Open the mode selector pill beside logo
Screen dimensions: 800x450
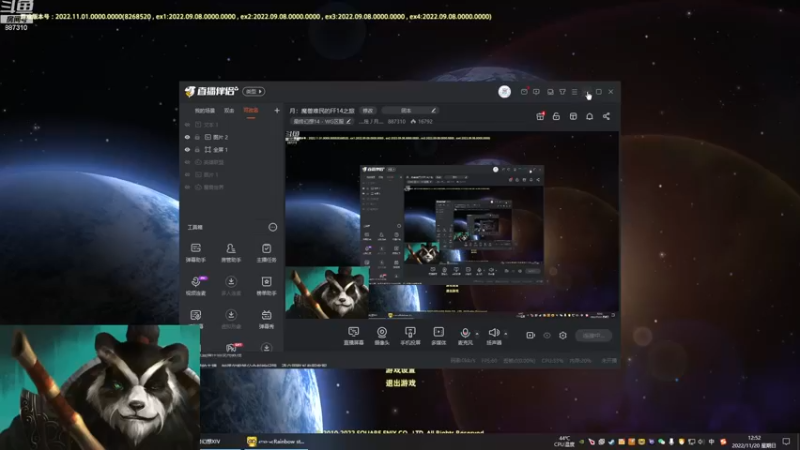254,91
